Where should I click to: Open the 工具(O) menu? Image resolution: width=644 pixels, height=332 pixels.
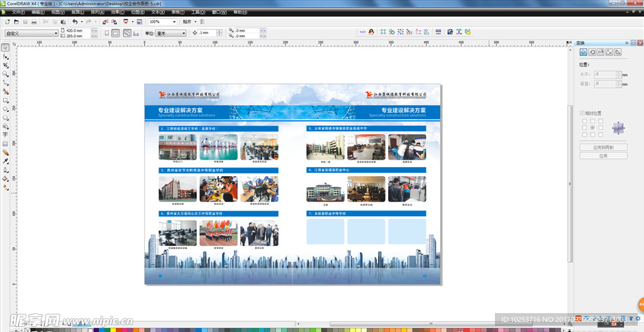pyautogui.click(x=198, y=13)
